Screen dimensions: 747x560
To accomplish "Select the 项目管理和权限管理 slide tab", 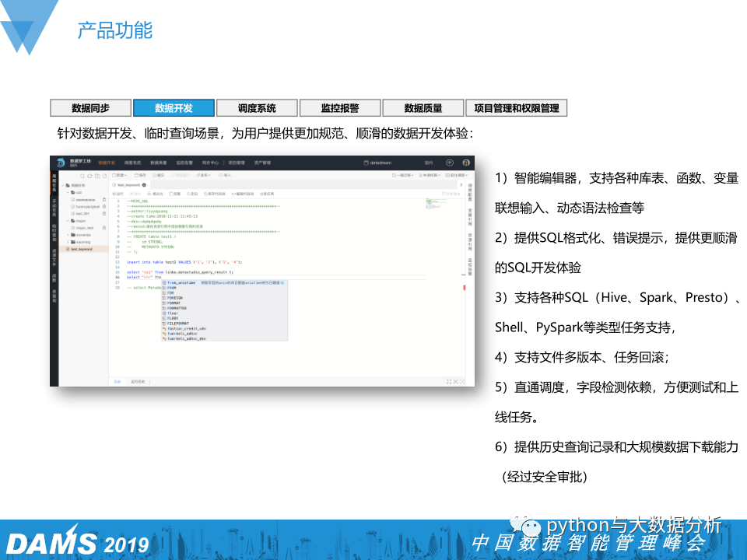I will [517, 108].
